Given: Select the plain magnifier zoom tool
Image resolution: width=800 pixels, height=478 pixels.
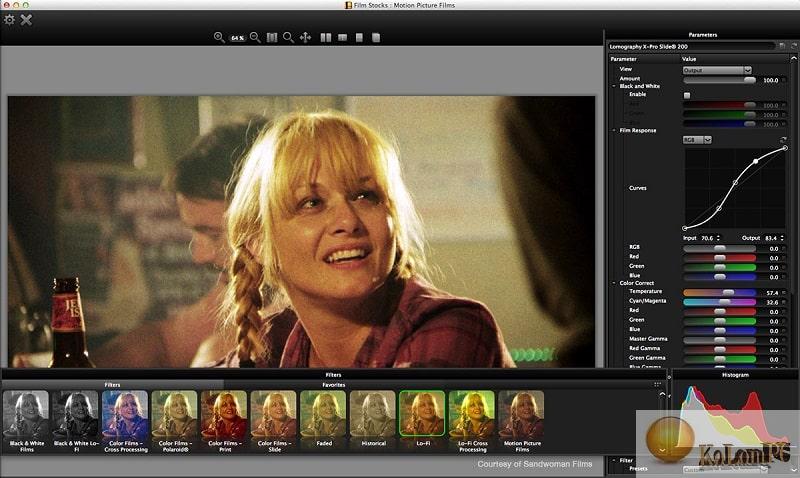Looking at the screenshot, I should (288, 37).
